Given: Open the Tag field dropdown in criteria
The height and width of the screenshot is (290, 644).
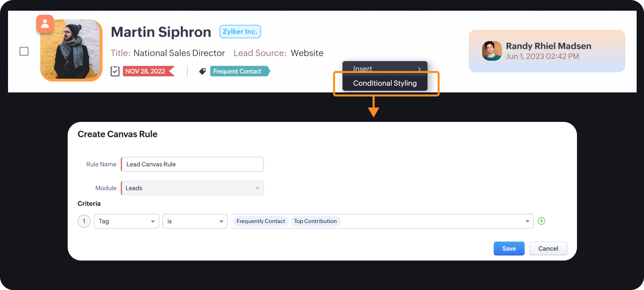Looking at the screenshot, I should [126, 221].
